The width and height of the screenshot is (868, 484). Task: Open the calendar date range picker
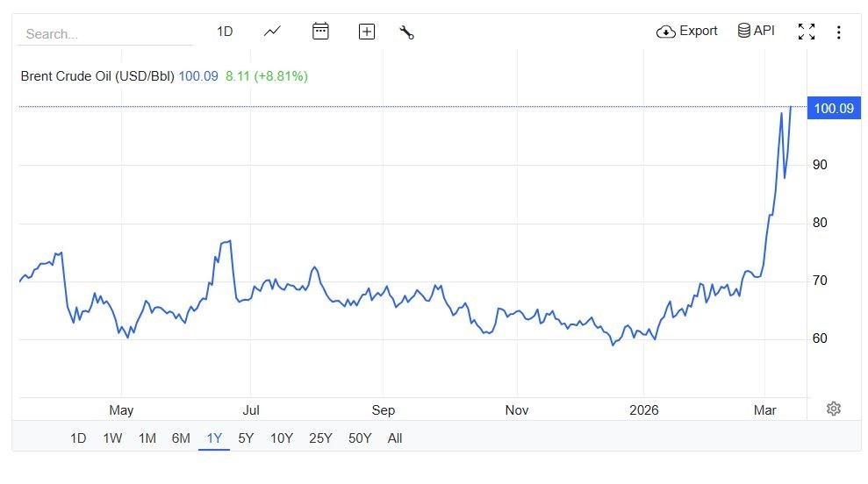320,32
